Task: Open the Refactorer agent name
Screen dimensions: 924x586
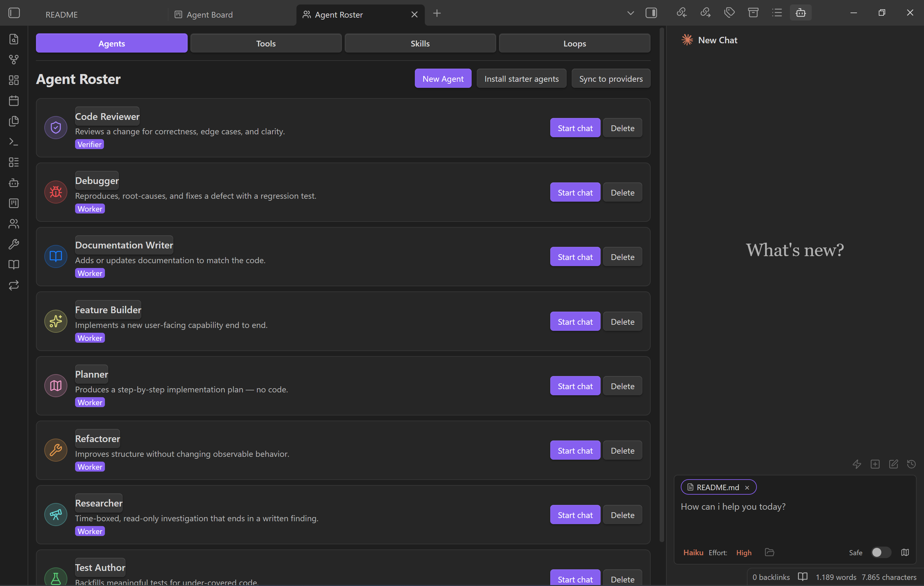Action: point(98,439)
